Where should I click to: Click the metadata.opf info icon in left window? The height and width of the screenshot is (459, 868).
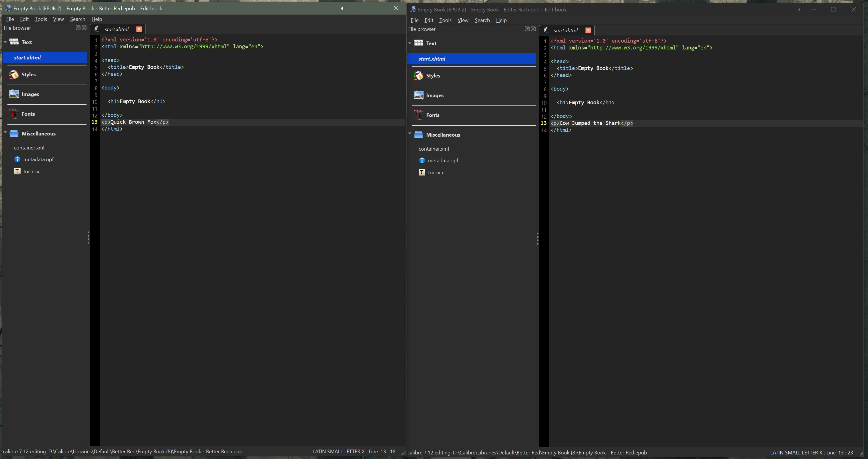pyautogui.click(x=17, y=159)
